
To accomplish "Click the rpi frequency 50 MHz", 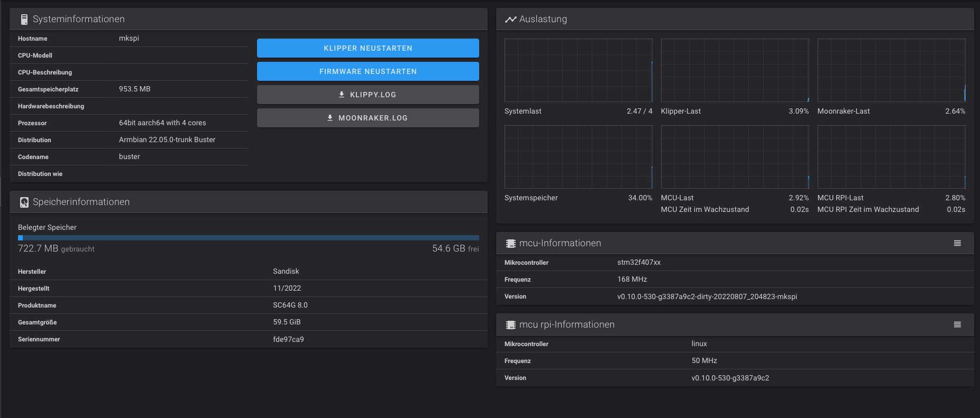I will (x=704, y=360).
